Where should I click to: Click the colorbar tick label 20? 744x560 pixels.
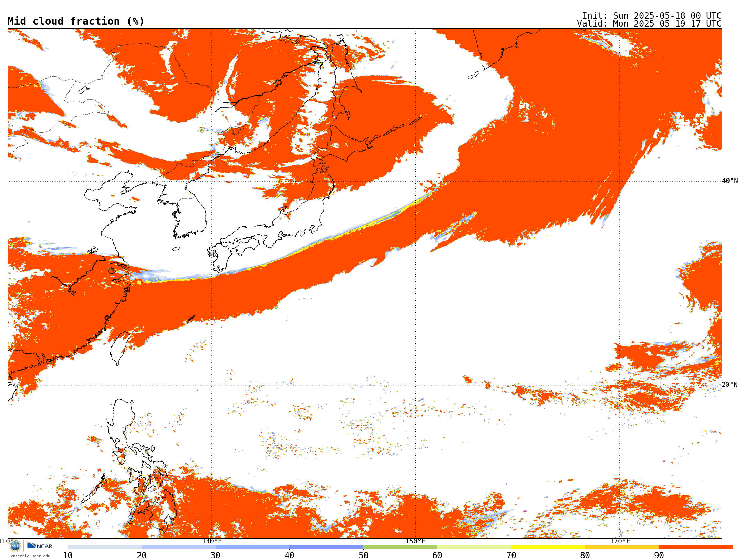pyautogui.click(x=142, y=556)
